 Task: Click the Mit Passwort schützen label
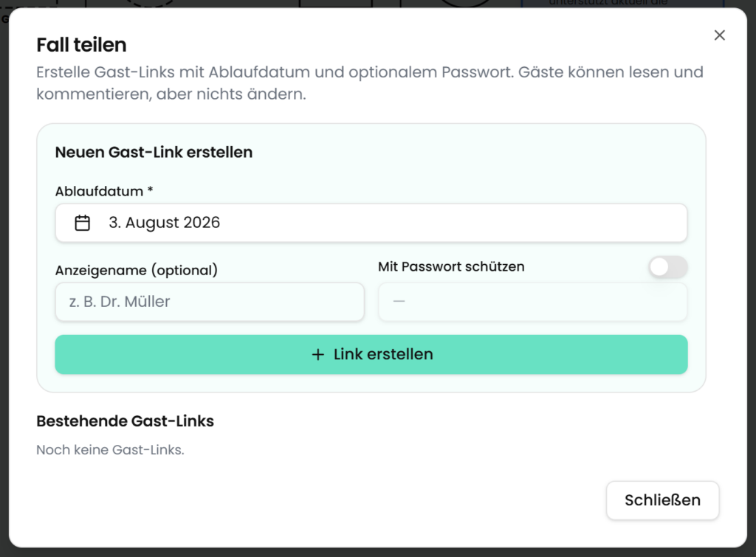(451, 266)
